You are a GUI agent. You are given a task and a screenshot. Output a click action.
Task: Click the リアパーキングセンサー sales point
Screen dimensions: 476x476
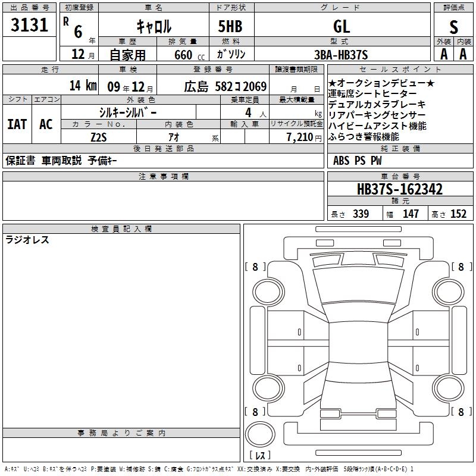coord(377,115)
